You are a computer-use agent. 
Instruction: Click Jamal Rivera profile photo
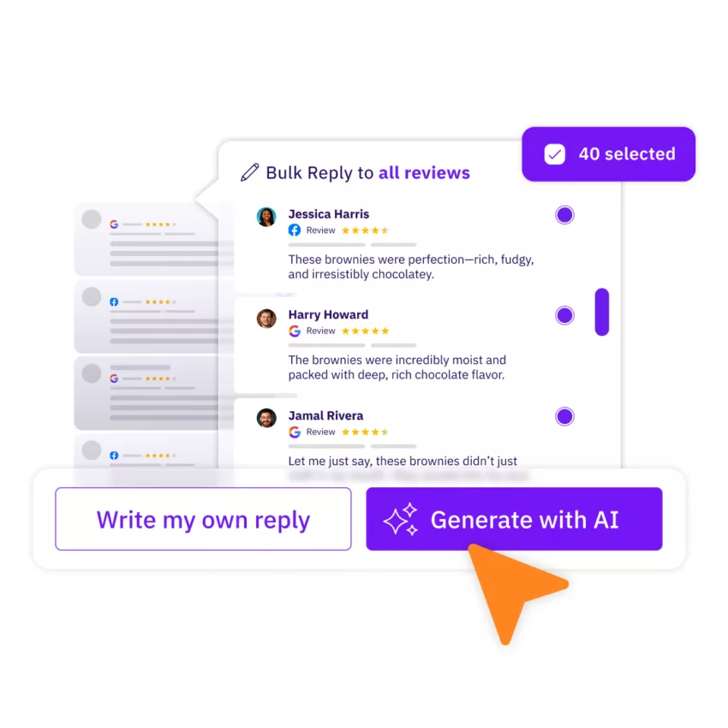(x=266, y=418)
